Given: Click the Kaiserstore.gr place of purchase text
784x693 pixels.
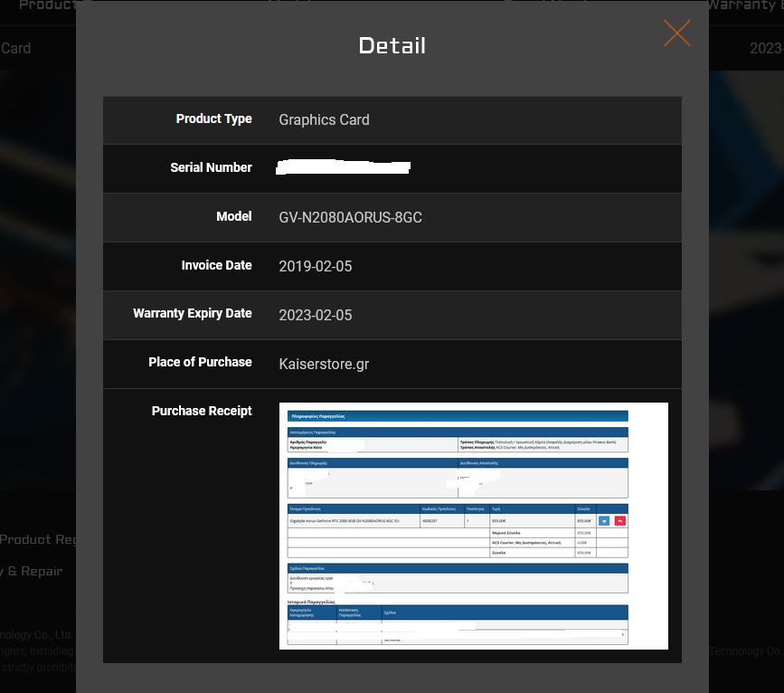Looking at the screenshot, I should (x=324, y=364).
